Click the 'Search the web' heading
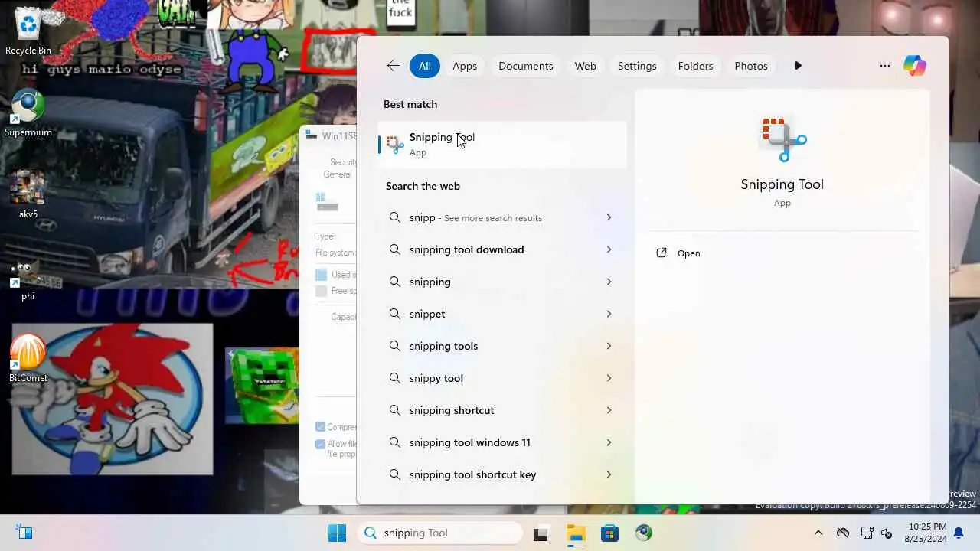Image resolution: width=980 pixels, height=551 pixels. click(423, 186)
